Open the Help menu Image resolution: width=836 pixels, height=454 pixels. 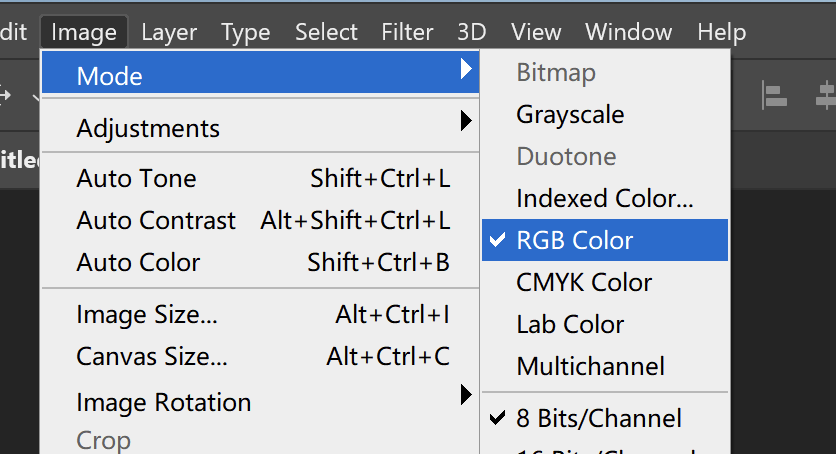[x=721, y=32]
